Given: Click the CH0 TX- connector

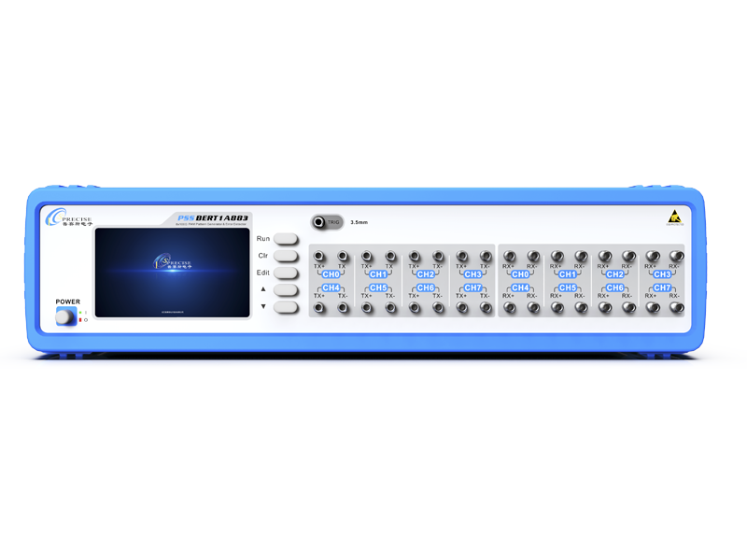Looking at the screenshot, I should tap(343, 256).
